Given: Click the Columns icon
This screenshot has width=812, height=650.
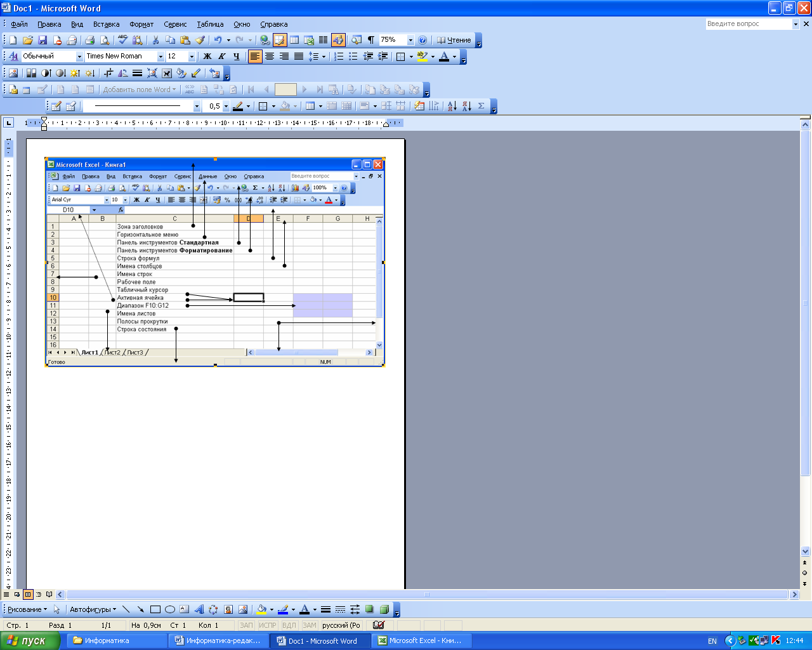Looking at the screenshot, I should coord(323,40).
